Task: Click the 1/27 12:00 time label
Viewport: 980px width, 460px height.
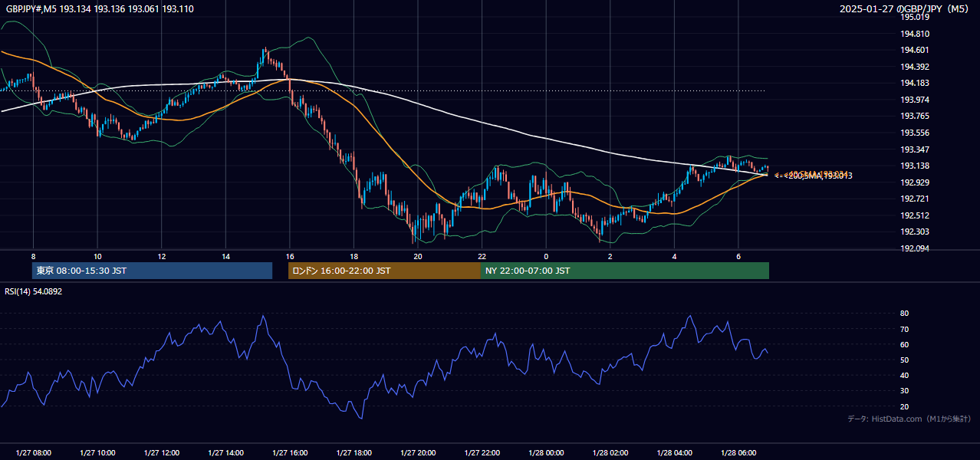Action: coord(162,453)
